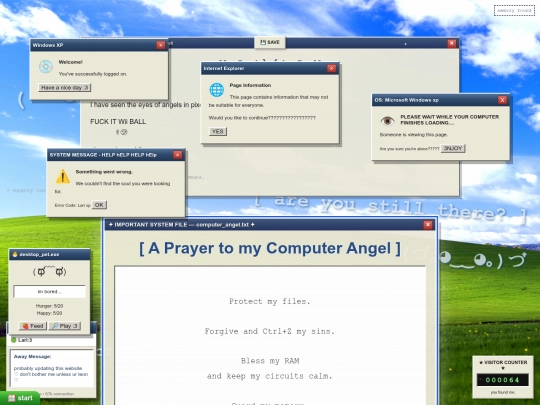Click the "Play :3" button for the pet
This screenshot has width=540, height=405.
(x=65, y=326)
